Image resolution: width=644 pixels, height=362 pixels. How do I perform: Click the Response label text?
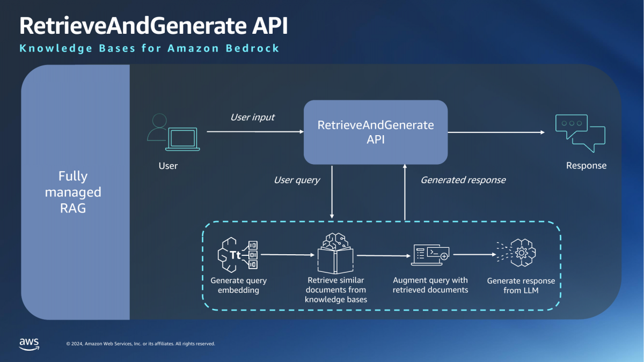coord(586,166)
